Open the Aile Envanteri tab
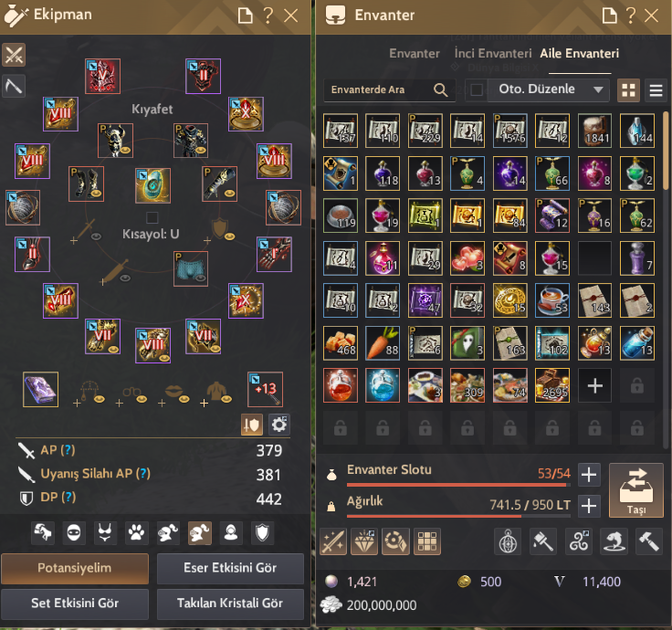This screenshot has height=630, width=672. click(x=580, y=54)
